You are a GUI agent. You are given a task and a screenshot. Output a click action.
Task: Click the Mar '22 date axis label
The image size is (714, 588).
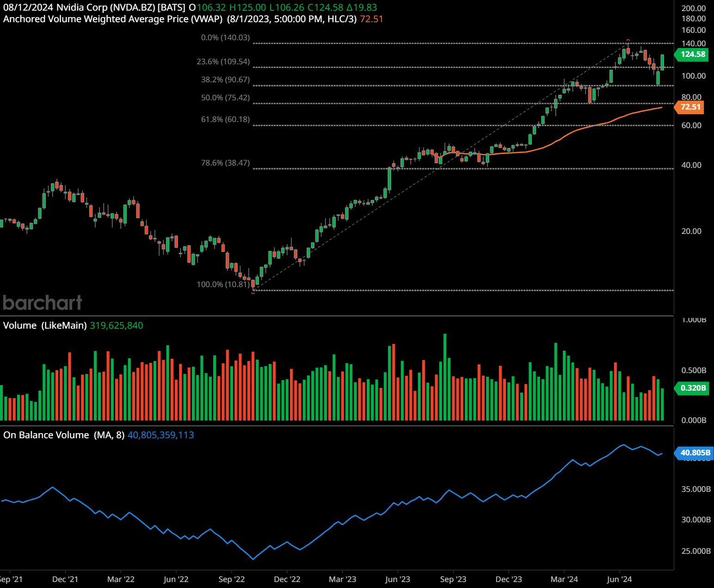[121, 579]
